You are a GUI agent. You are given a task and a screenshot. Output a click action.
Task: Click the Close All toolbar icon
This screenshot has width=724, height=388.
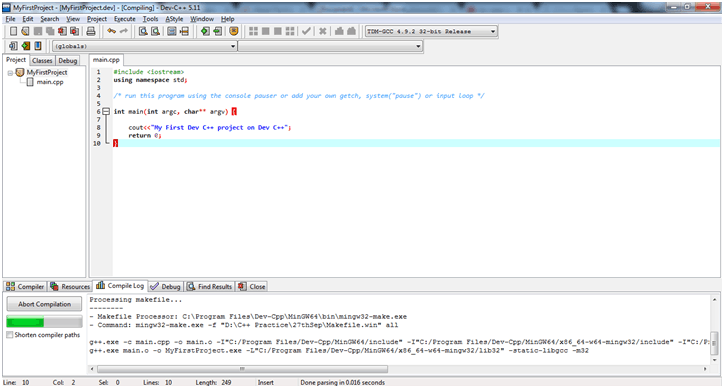(74, 31)
